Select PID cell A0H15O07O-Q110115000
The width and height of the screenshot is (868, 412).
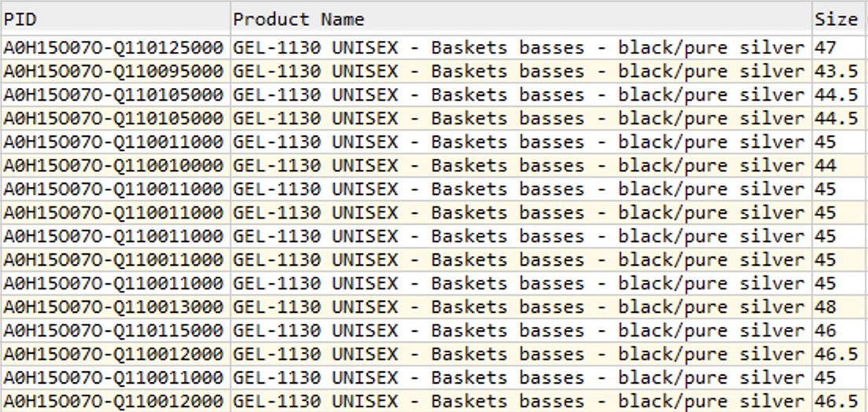[115, 330]
